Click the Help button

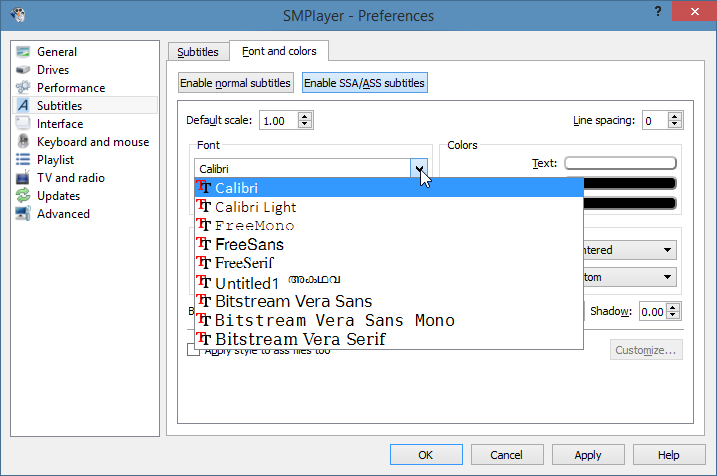point(669,455)
